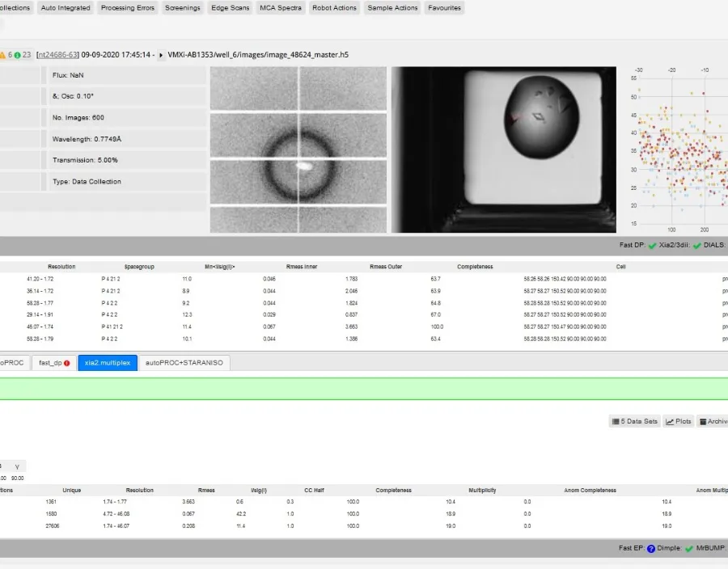Viewport: 728px width, 569px height.
Task: Click the green check next to Fast DP
Action: coord(652,246)
